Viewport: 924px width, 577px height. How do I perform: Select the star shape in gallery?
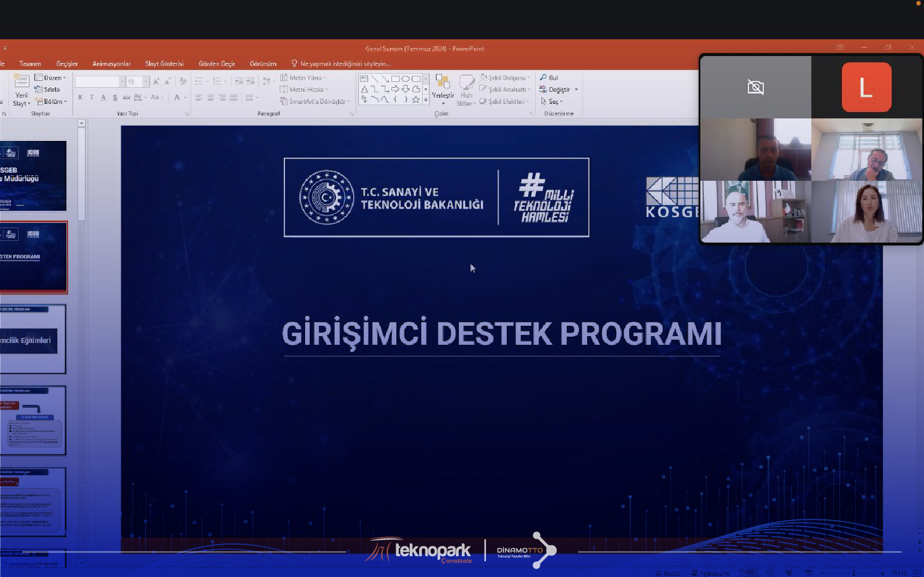[416, 99]
